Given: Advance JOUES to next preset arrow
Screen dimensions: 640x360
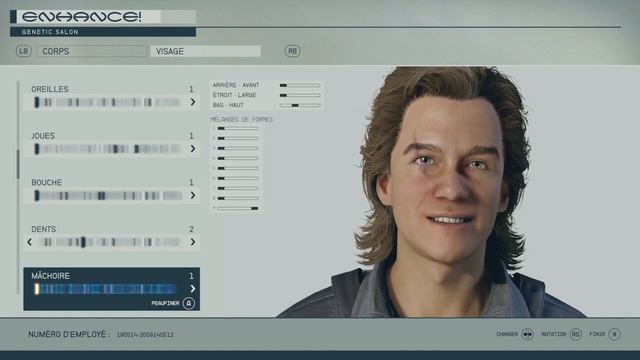Looking at the screenshot, I should (193, 149).
